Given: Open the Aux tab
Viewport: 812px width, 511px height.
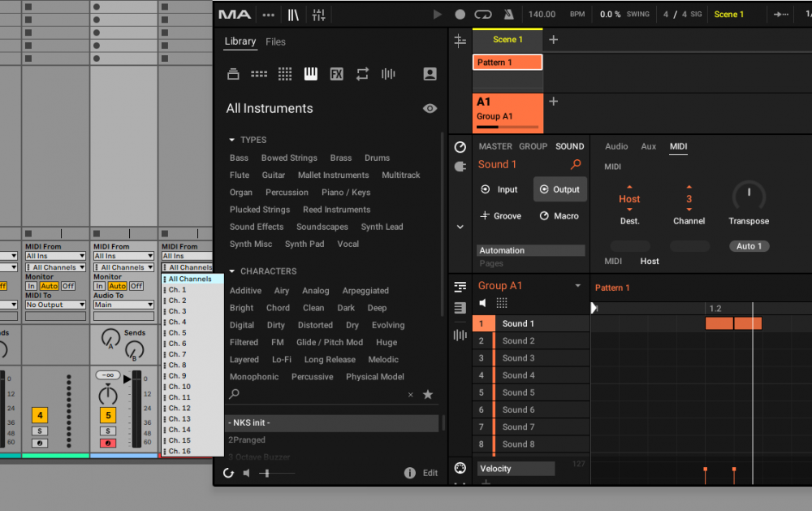Looking at the screenshot, I should pos(648,146).
